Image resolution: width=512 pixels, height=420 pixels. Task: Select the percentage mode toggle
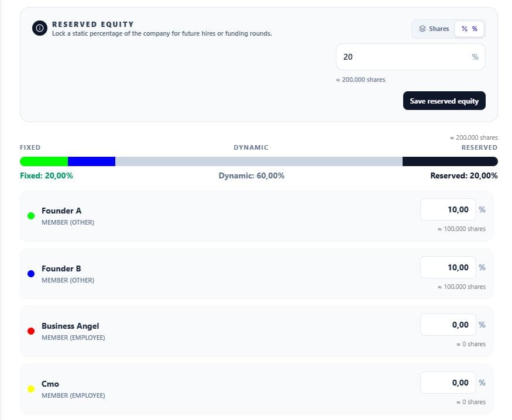pos(469,29)
